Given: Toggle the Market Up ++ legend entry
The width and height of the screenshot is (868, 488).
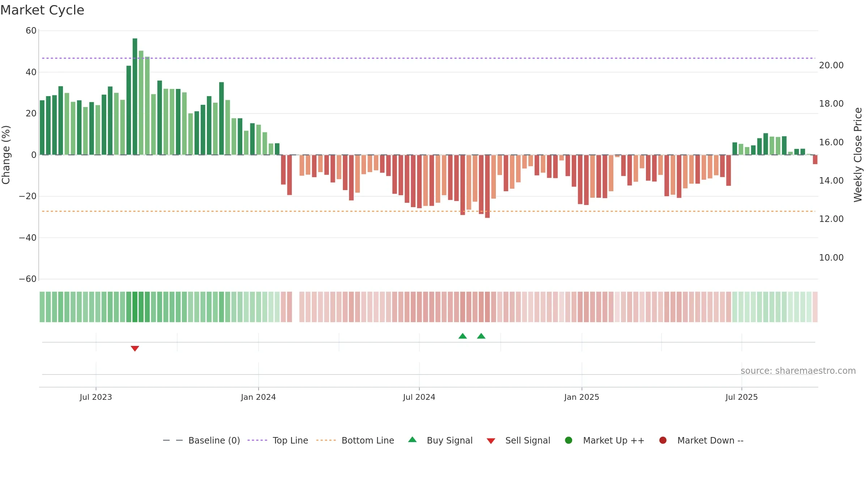Looking at the screenshot, I should [x=604, y=440].
